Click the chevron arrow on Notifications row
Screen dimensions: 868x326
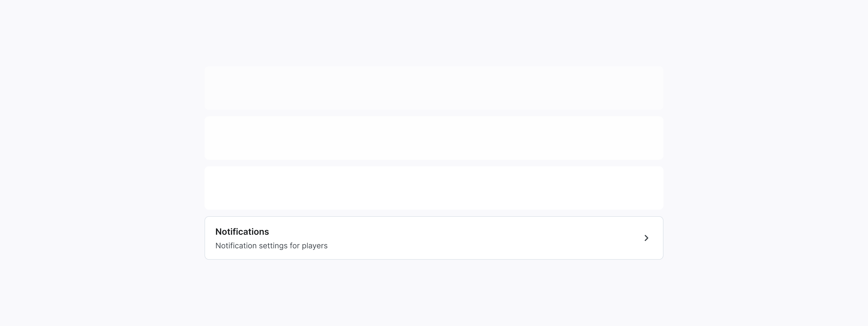point(646,238)
